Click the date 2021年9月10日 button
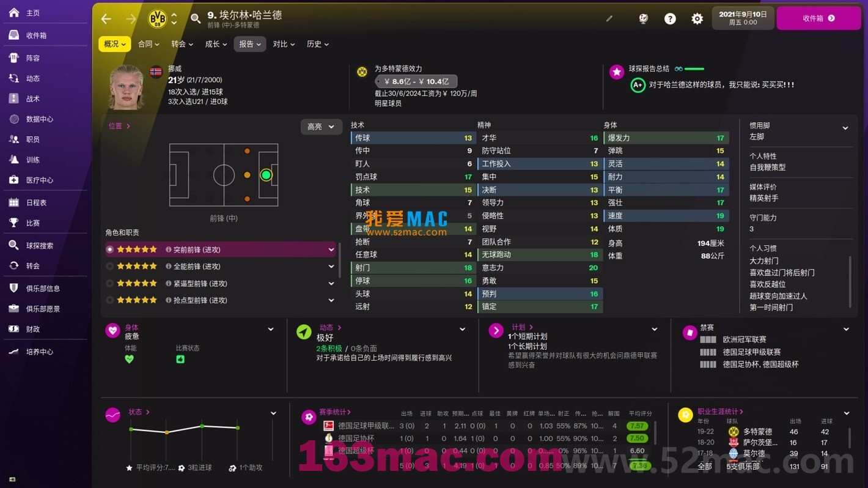Image resolution: width=868 pixels, height=488 pixels. 743,18
